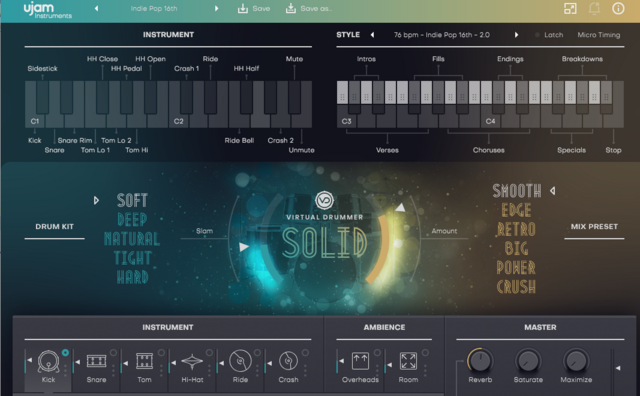Select the Snare channel icon
This screenshot has width=640, height=396.
[96, 361]
